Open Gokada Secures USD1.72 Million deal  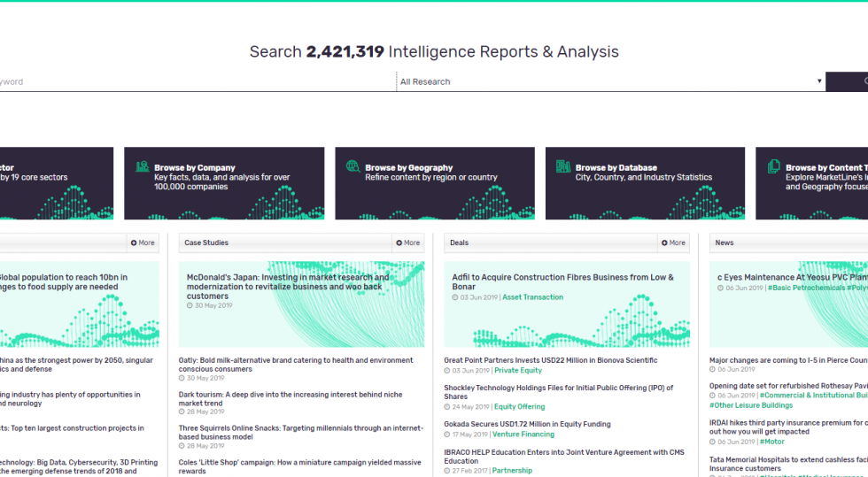[527, 425]
